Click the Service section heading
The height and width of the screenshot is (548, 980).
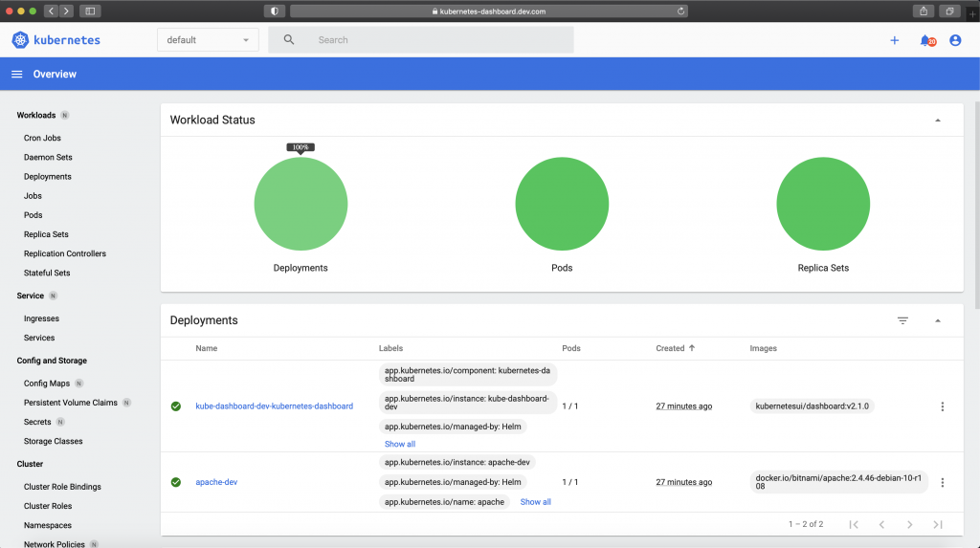(x=30, y=296)
